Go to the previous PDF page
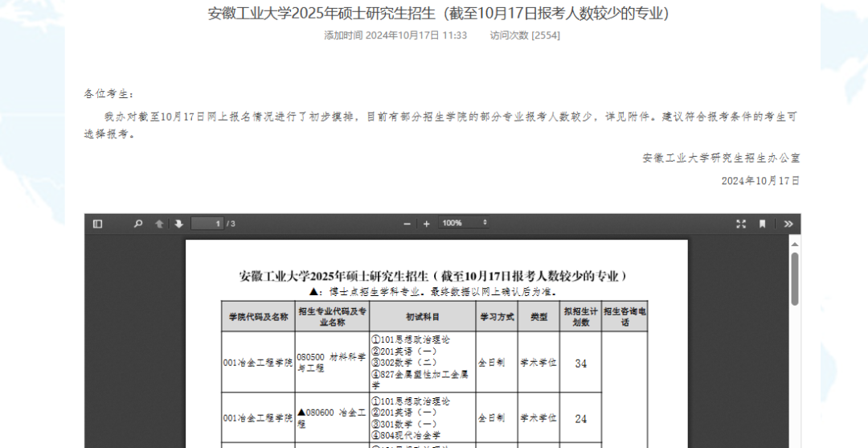 (x=159, y=224)
